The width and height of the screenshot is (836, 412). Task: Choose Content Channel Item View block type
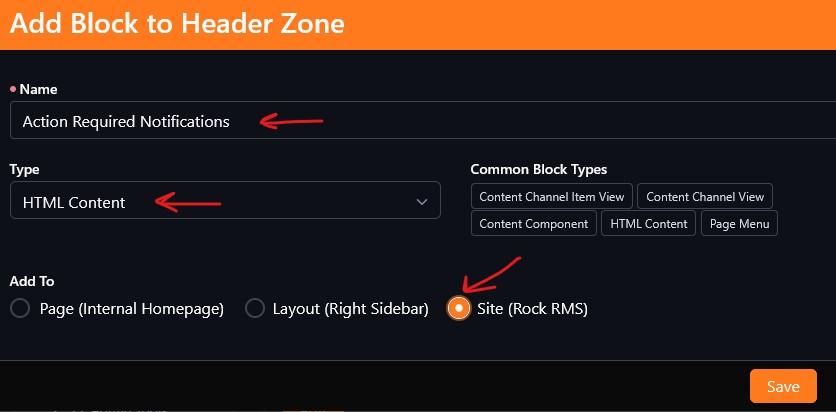(x=552, y=196)
